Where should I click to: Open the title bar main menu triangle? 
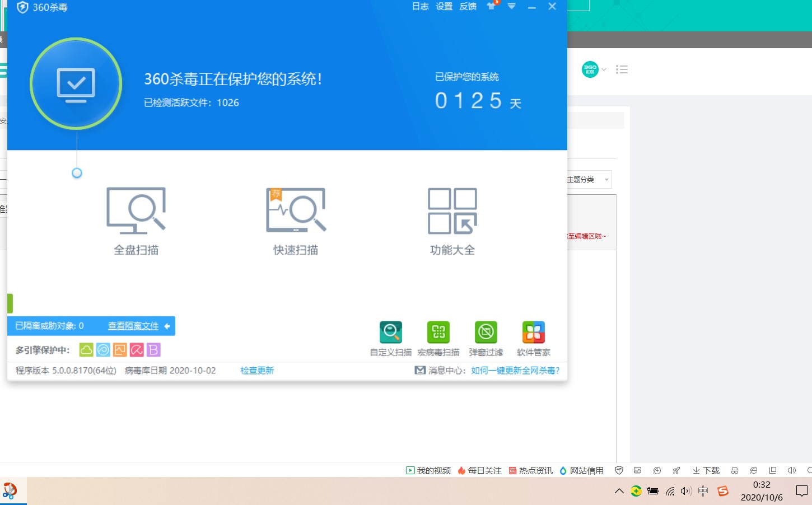click(x=511, y=6)
